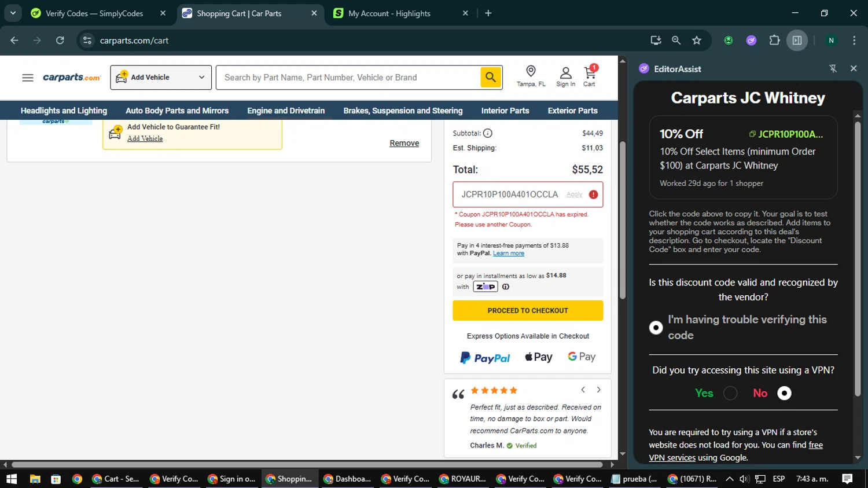Image resolution: width=868 pixels, height=488 pixels.
Task: Open PayPal Learn more link
Action: click(x=509, y=253)
